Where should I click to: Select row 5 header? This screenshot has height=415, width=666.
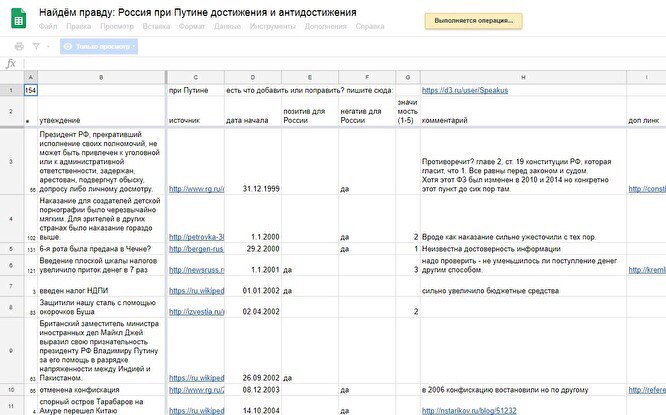[11, 248]
